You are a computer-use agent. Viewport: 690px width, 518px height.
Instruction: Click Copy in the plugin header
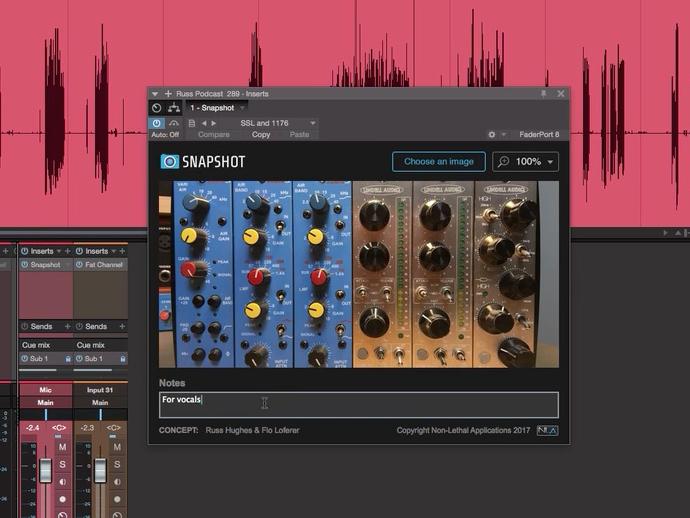(x=261, y=134)
